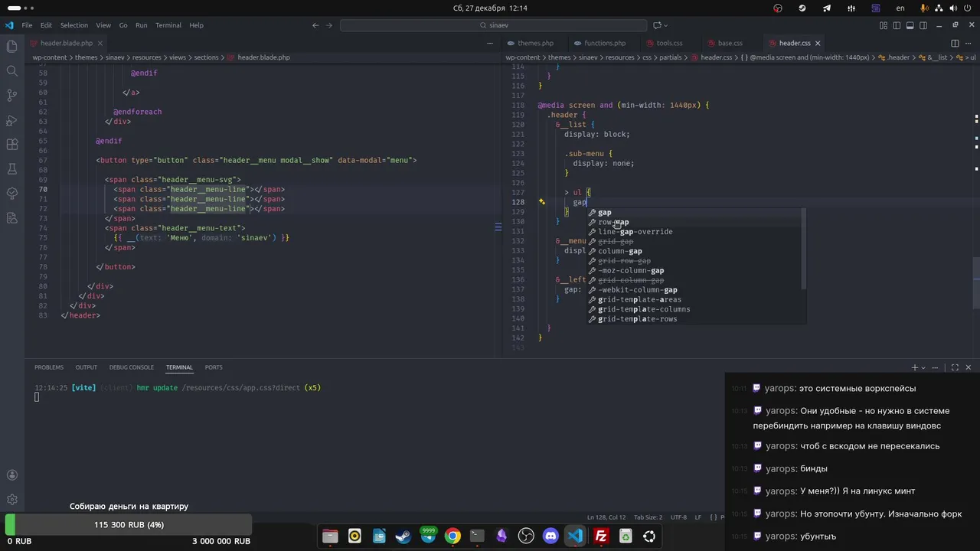
Task: Close the header.css tab
Action: (x=818, y=44)
